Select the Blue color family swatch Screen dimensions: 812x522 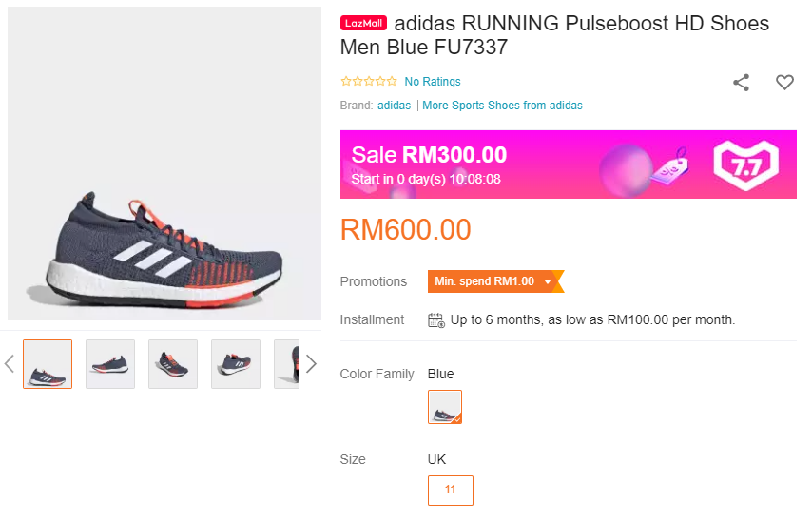click(445, 407)
